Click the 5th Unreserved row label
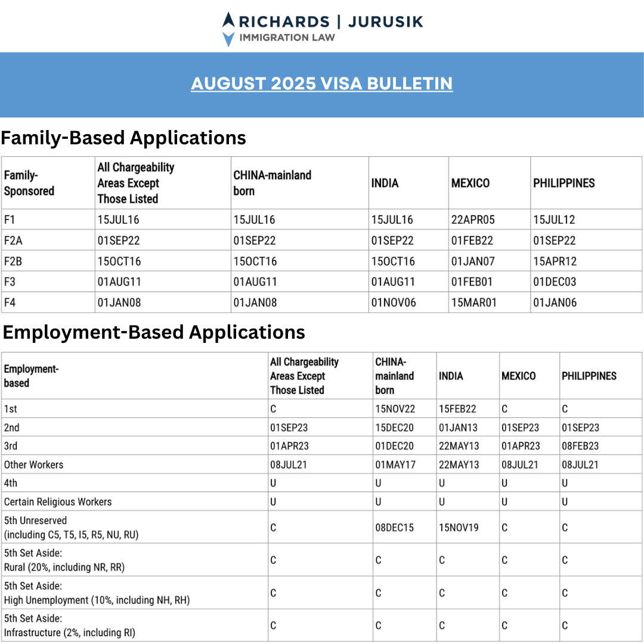The height and width of the screenshot is (644, 644). [71, 528]
